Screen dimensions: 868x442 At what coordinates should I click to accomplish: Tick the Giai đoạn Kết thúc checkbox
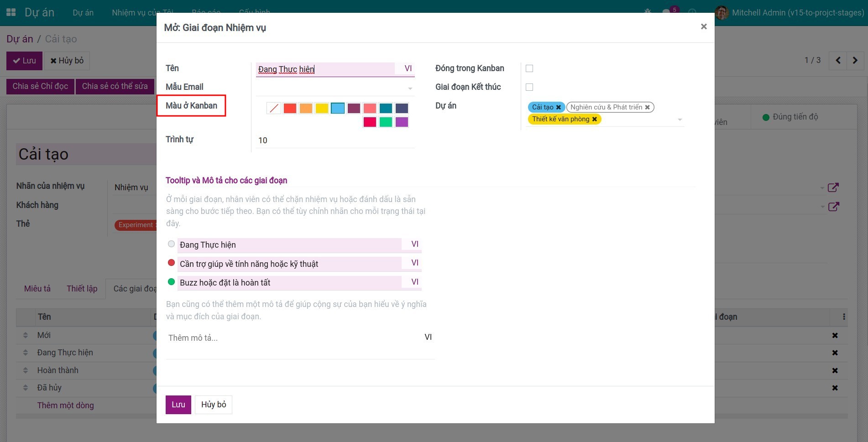click(529, 87)
